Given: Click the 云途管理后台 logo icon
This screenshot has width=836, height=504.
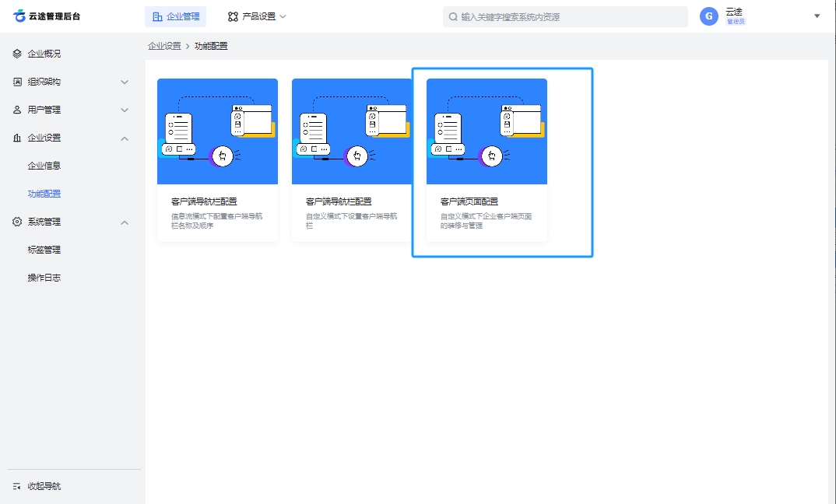Looking at the screenshot, I should [x=19, y=16].
